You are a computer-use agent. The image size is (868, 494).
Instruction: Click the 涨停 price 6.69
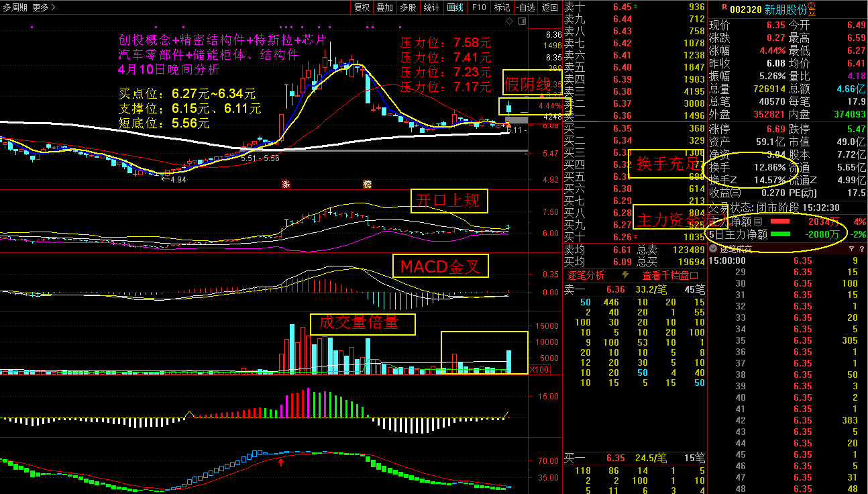[775, 129]
